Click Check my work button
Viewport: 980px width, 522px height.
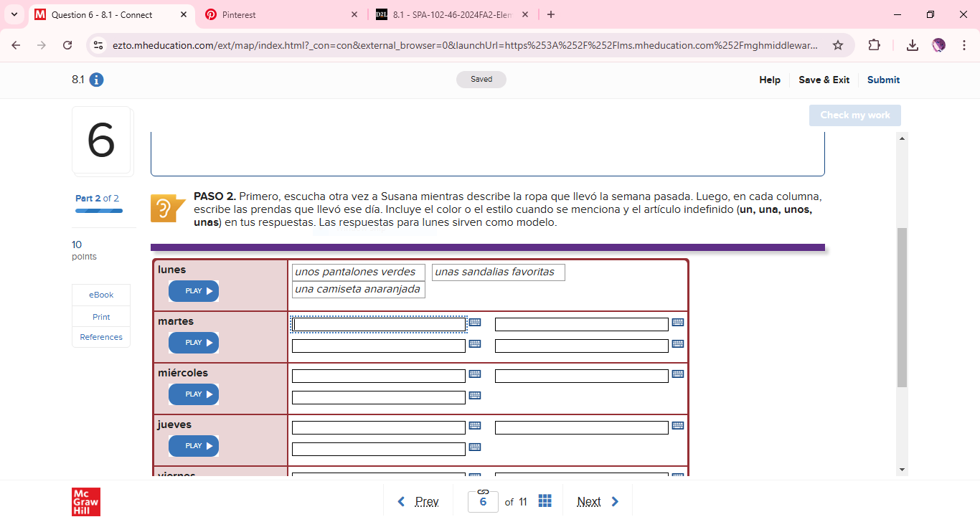[x=855, y=115]
